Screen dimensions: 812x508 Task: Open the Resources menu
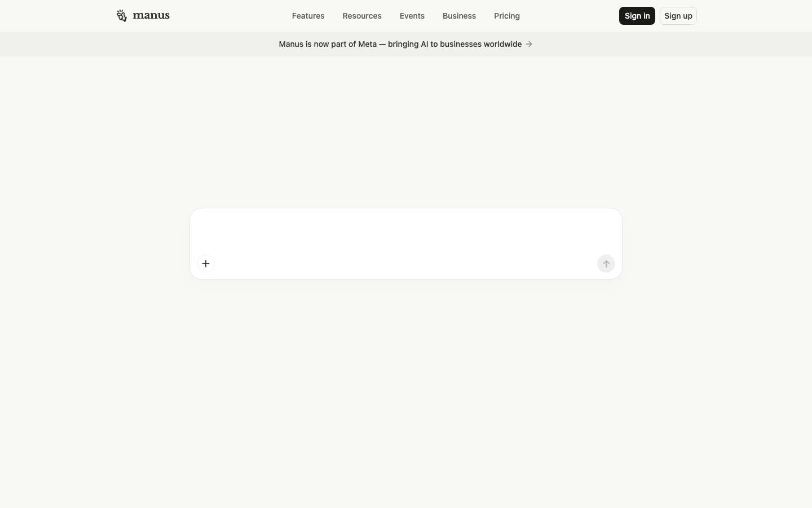[362, 16]
